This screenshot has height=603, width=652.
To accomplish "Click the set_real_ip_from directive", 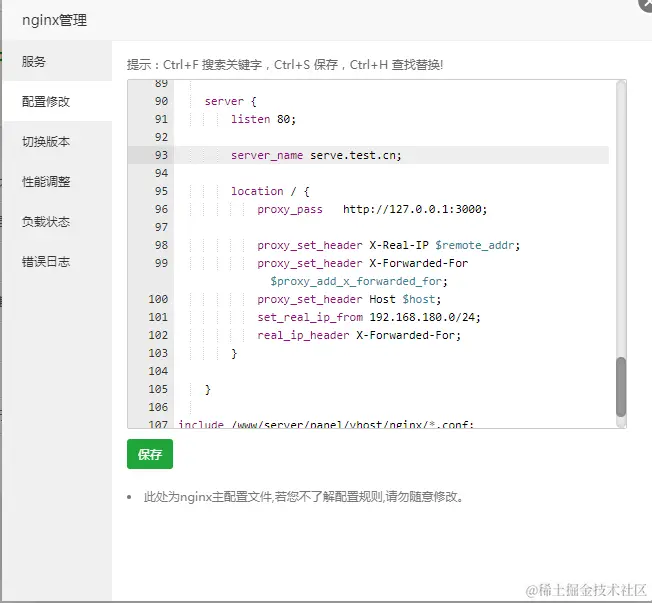I will coord(310,317).
